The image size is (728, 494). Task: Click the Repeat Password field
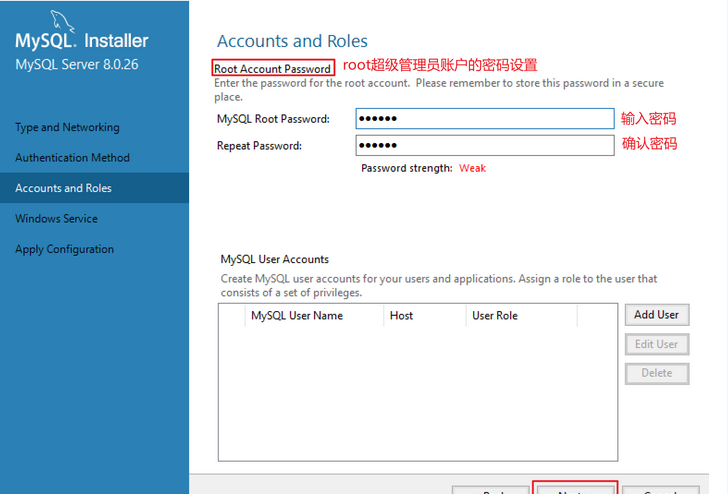(485, 145)
